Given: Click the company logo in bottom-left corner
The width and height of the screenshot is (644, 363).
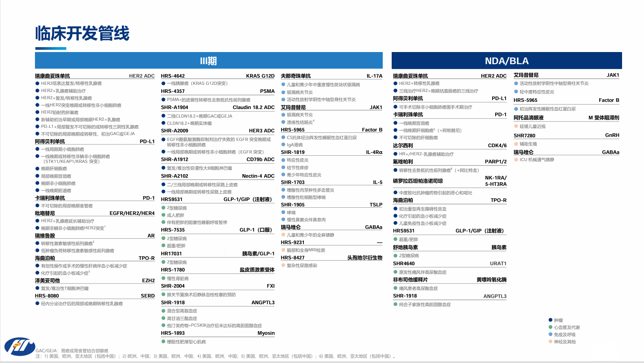Looking at the screenshot, I should coord(19,346).
